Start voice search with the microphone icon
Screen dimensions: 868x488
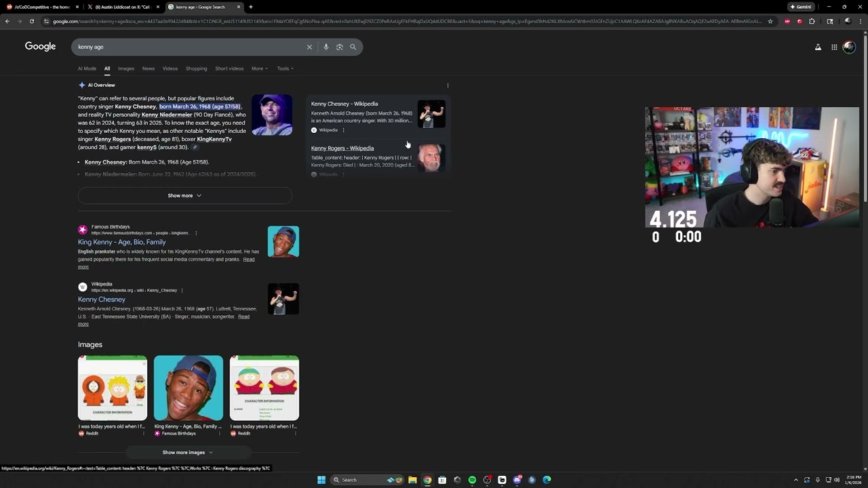pos(326,47)
